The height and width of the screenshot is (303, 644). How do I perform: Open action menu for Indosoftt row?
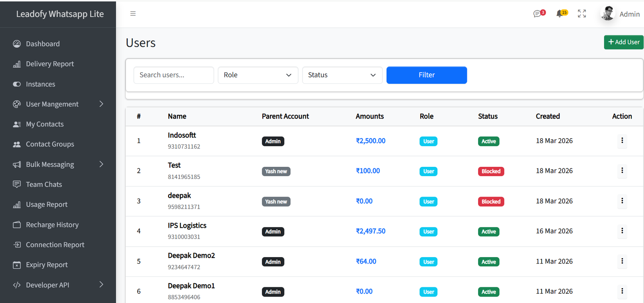[622, 141]
